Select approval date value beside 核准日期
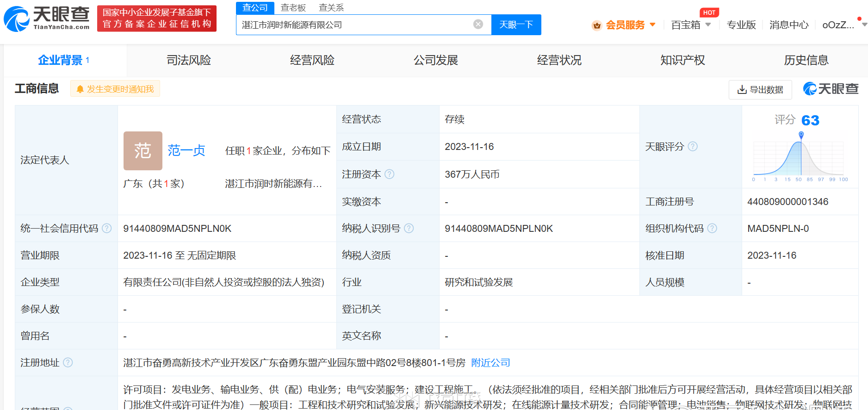 pyautogui.click(x=772, y=255)
